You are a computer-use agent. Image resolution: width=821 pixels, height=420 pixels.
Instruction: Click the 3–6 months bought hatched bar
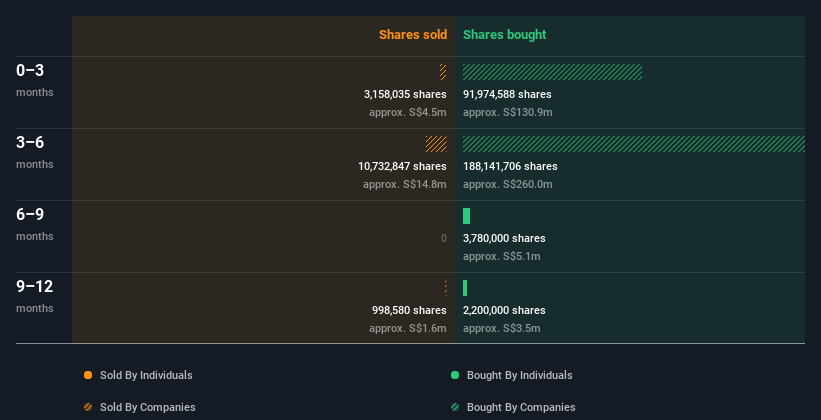click(634, 144)
